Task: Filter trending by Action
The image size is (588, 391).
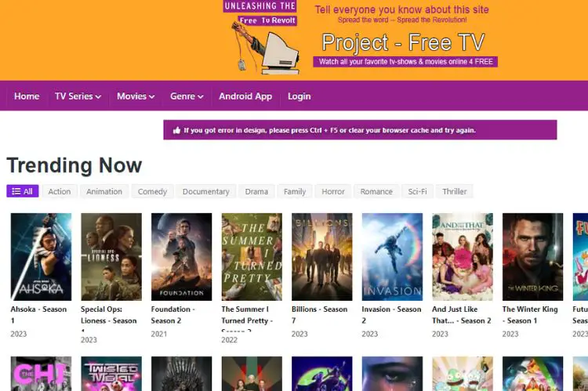Action: [x=60, y=191]
